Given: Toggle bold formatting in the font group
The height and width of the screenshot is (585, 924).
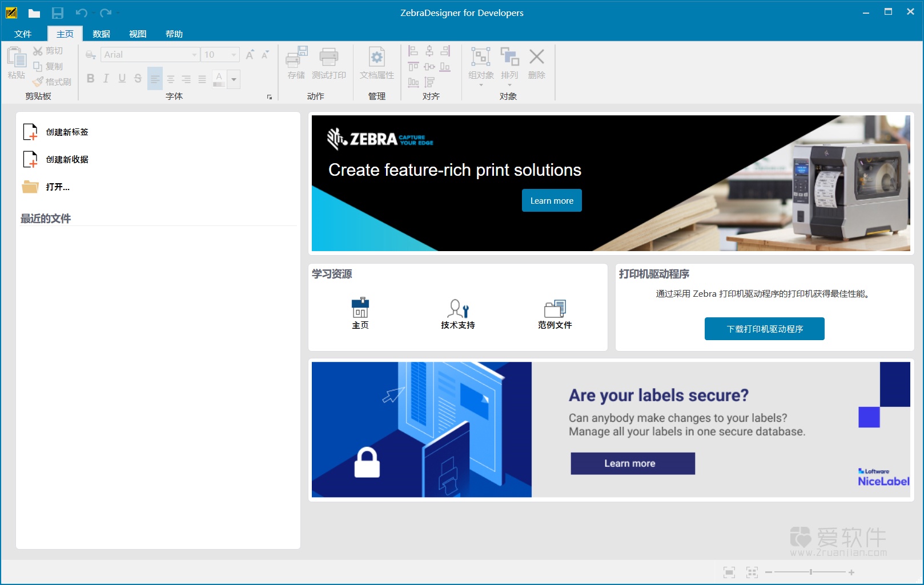Looking at the screenshot, I should (90, 79).
